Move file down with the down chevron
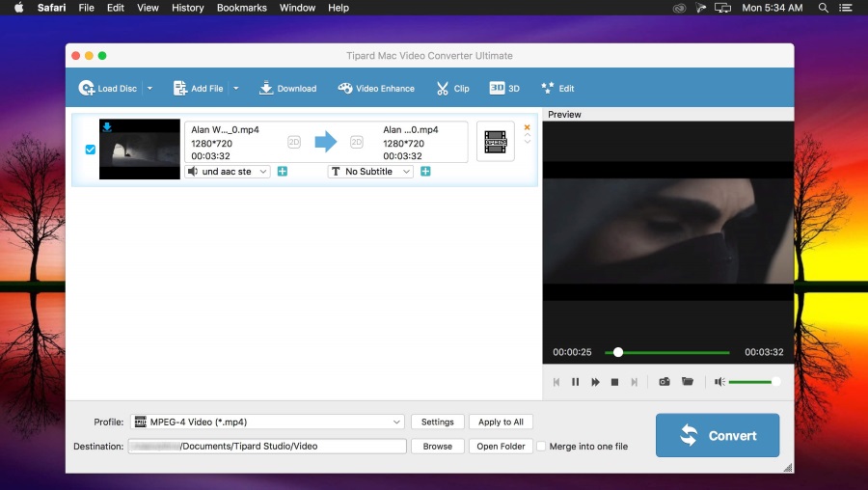The height and width of the screenshot is (490, 868). pos(527,141)
